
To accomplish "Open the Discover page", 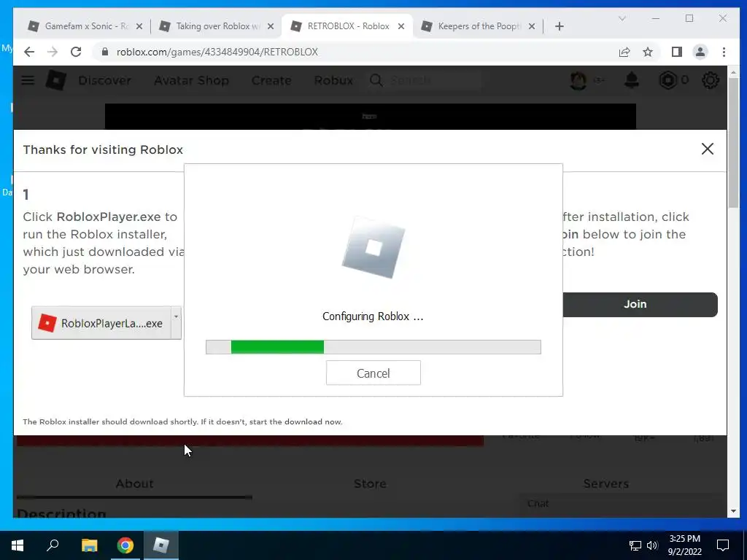I will click(x=105, y=80).
